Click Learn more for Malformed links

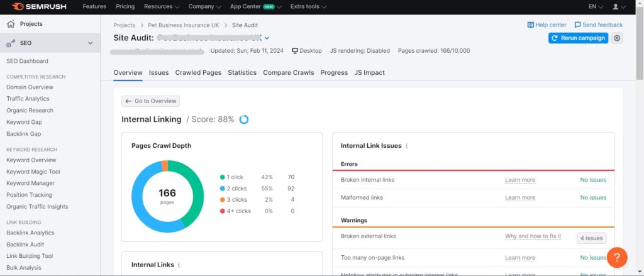pos(520,197)
